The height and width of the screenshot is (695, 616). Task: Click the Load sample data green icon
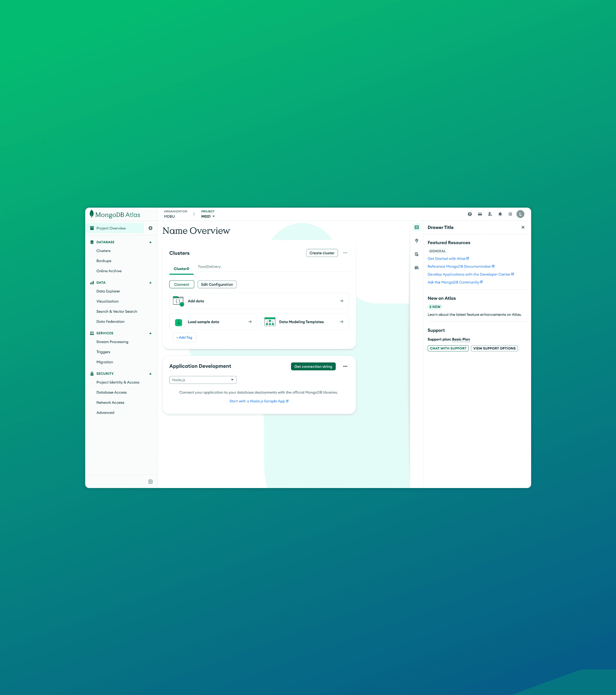coord(178,322)
